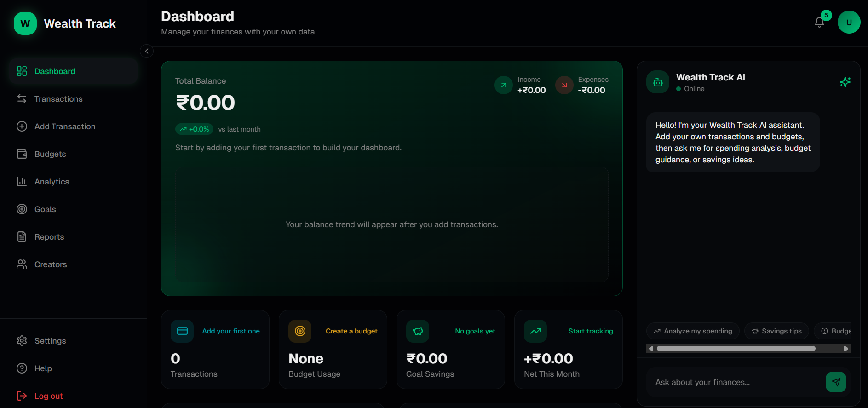
Task: Open Budgets using the wallet icon
Action: [22, 154]
